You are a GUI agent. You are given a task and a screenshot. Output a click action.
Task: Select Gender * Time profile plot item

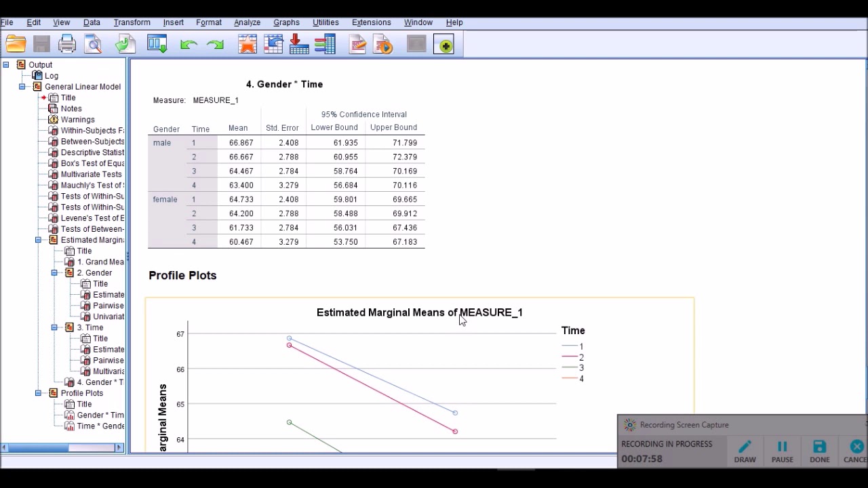coord(100,415)
